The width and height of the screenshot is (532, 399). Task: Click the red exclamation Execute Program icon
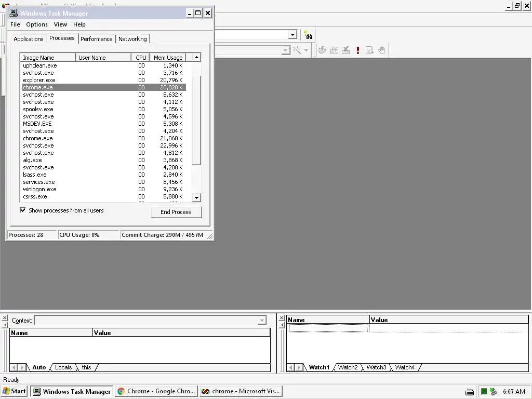tap(357, 50)
